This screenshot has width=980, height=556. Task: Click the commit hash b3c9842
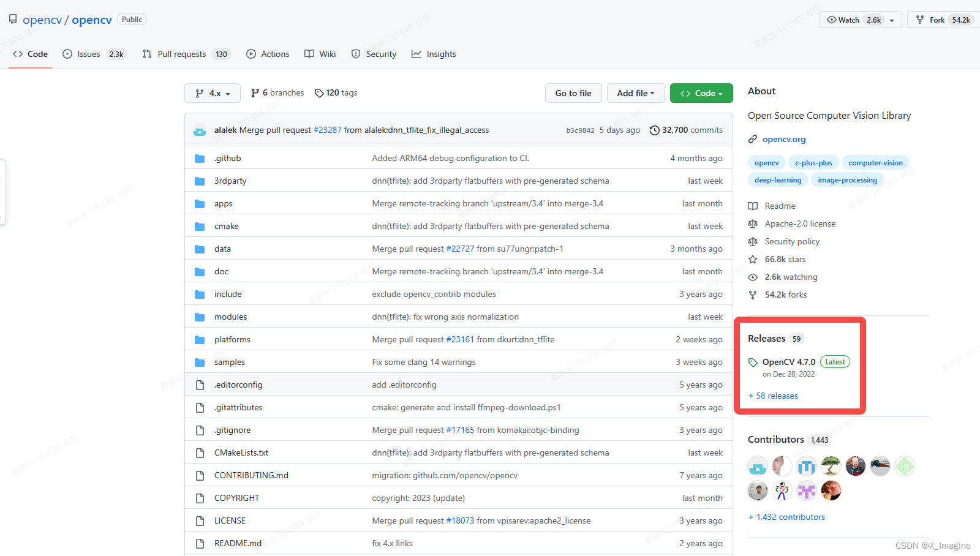tap(580, 130)
